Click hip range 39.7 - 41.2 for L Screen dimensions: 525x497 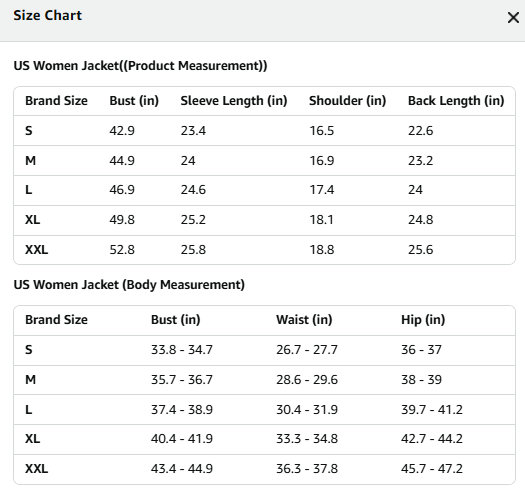click(432, 410)
